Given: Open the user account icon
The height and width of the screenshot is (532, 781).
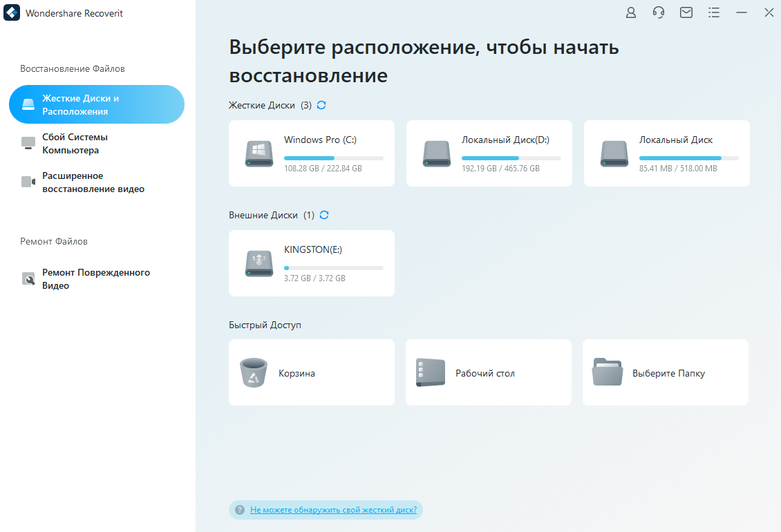Looking at the screenshot, I should click(x=630, y=13).
